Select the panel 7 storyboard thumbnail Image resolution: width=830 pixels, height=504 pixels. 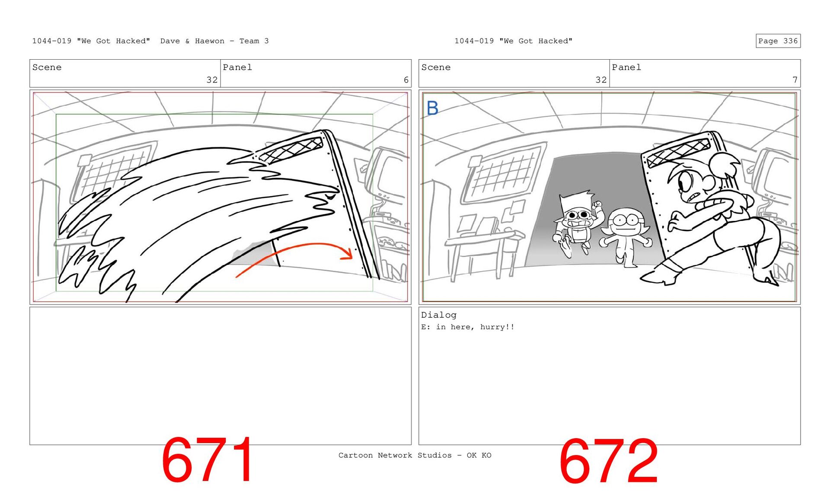(609, 197)
